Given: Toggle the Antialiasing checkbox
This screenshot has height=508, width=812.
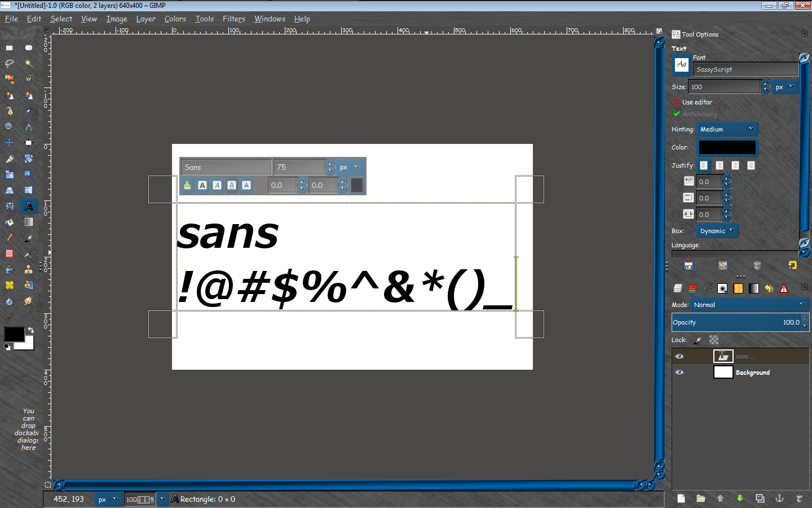Looking at the screenshot, I should coord(695,114).
